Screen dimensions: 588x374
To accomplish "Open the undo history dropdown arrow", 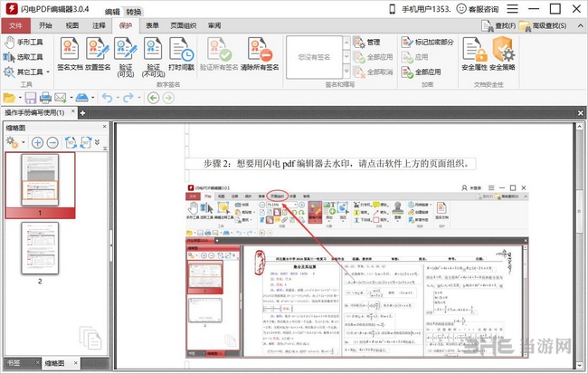I will 118,98.
